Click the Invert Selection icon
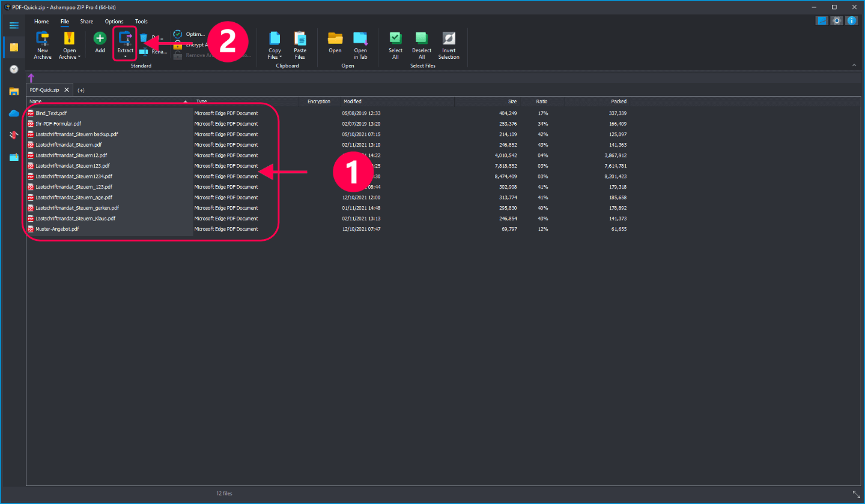The width and height of the screenshot is (865, 504). click(x=449, y=38)
